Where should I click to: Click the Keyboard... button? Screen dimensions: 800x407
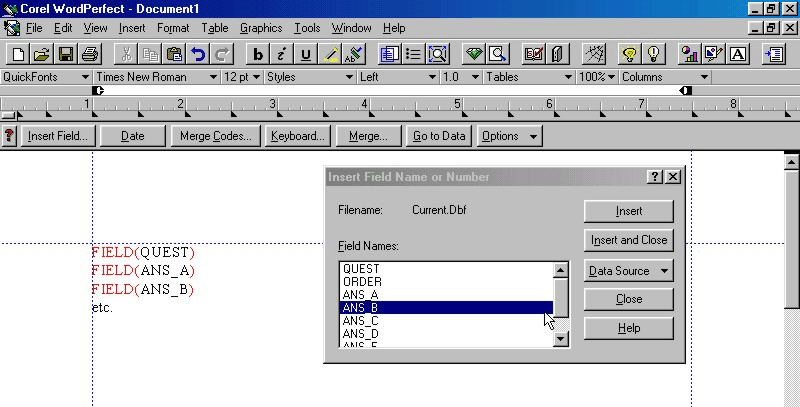(298, 136)
